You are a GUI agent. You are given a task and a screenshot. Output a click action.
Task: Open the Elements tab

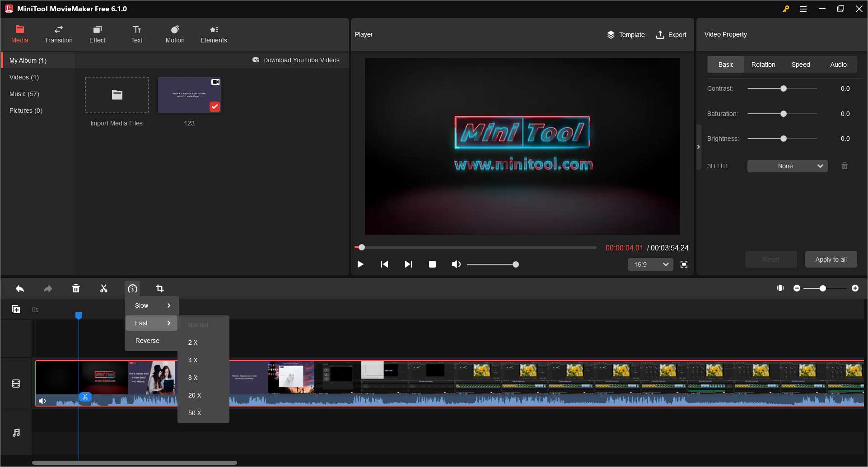214,35
